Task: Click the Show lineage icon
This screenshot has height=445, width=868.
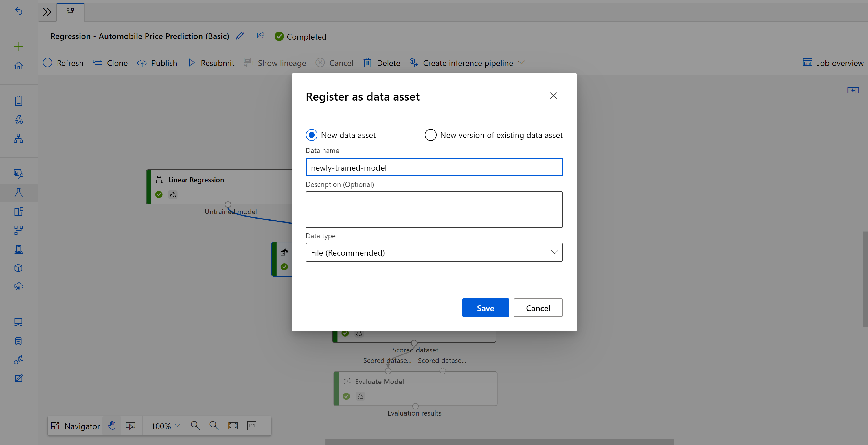Action: coord(248,62)
